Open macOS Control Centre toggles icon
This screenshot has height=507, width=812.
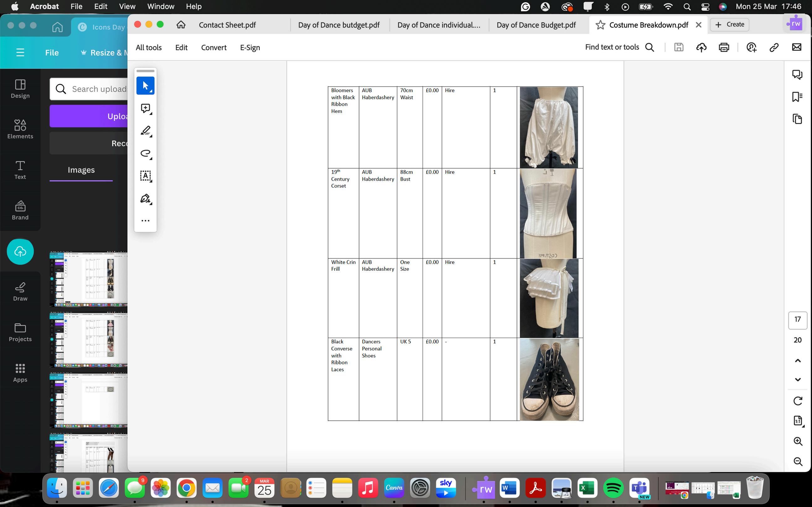click(705, 7)
